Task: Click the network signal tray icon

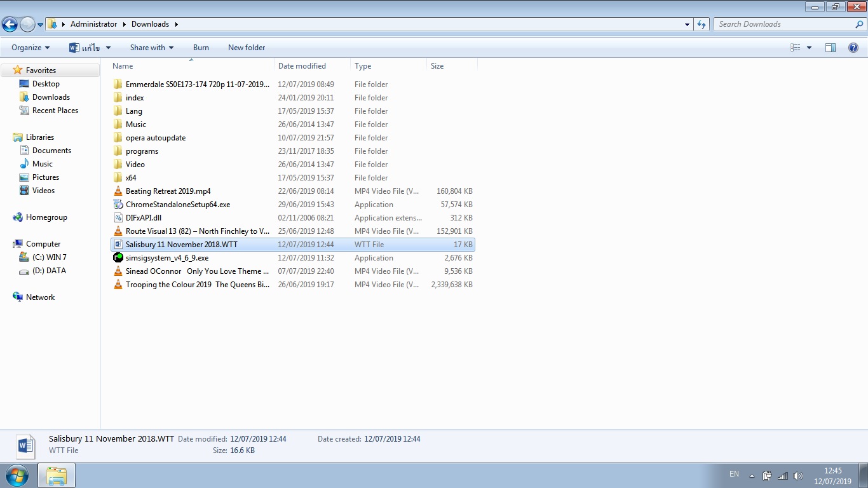Action: (783, 476)
